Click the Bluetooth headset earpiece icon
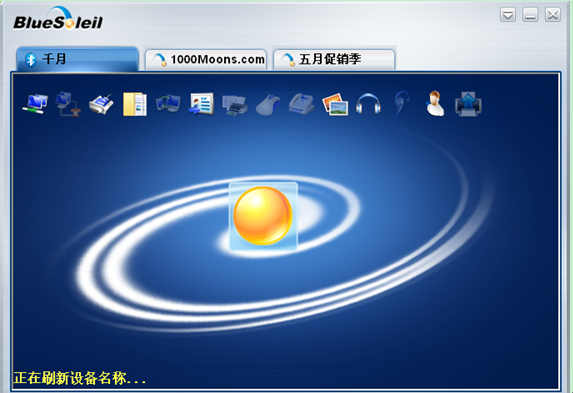 (x=401, y=104)
